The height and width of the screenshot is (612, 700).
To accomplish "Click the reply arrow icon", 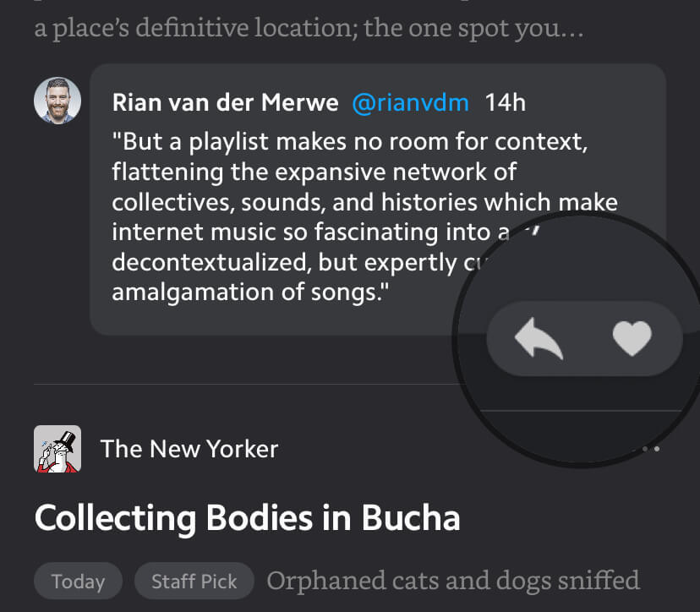I will pos(539,340).
